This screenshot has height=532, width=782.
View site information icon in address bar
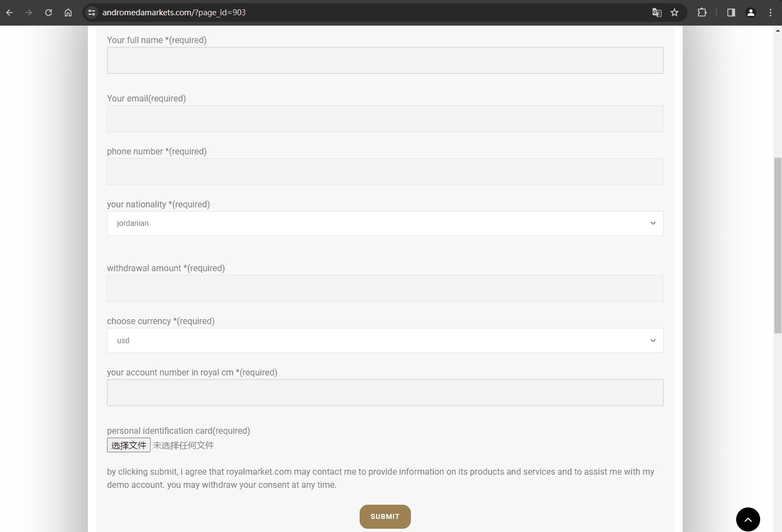point(92,13)
